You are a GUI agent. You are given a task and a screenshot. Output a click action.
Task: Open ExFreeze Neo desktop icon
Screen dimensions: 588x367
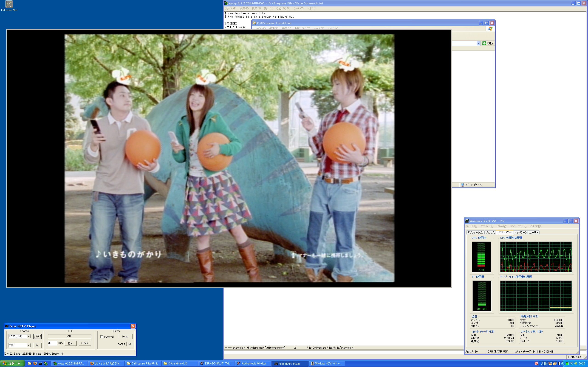pyautogui.click(x=9, y=4)
